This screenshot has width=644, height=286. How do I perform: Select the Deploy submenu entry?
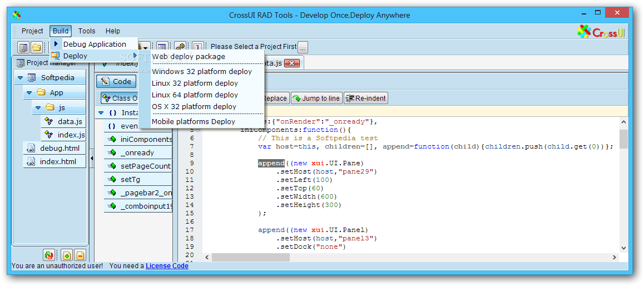94,56
